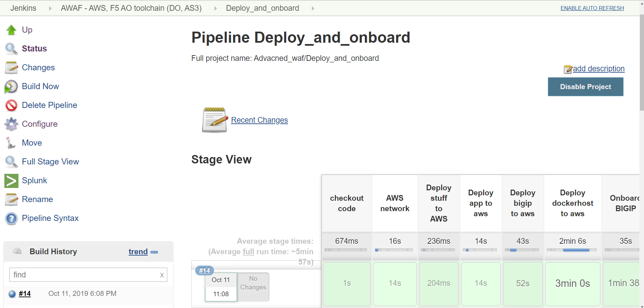Expand the Jenkins breadcrumb arrow
644x308 pixels.
click(x=50, y=8)
